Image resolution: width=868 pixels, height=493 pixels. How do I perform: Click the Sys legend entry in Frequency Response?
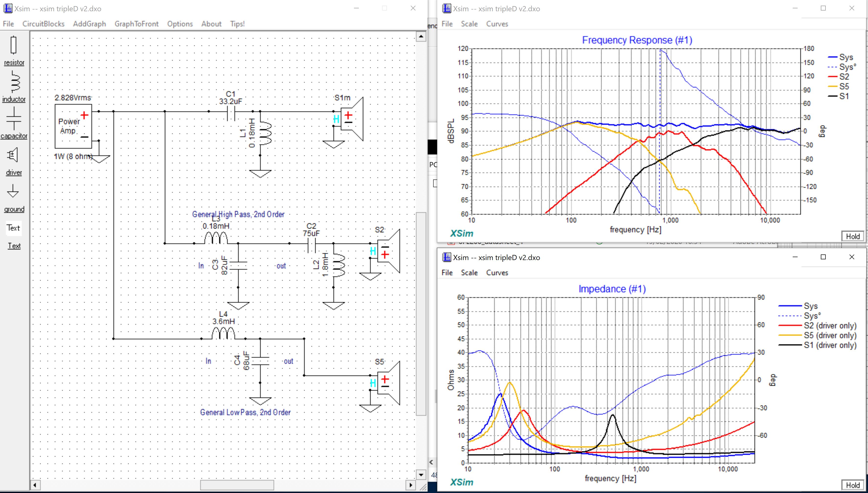point(840,57)
